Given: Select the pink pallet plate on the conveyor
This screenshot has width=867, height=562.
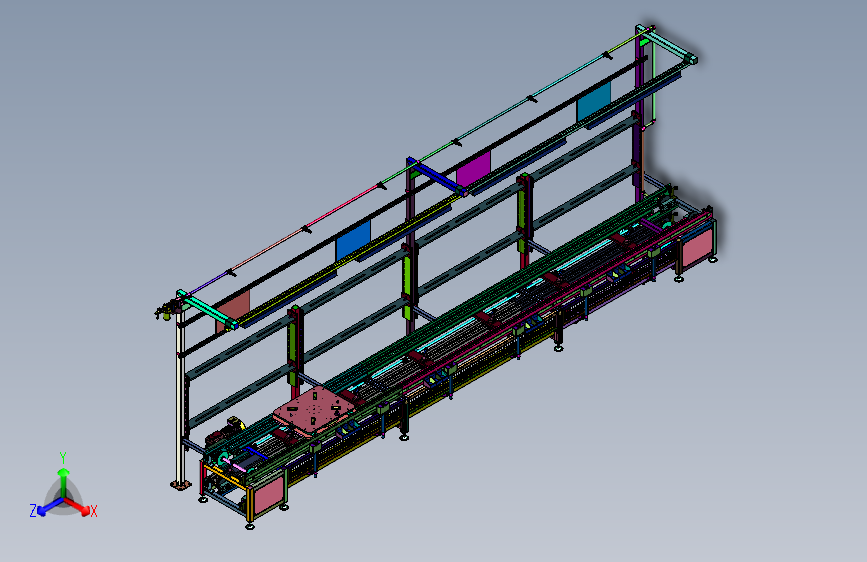Looking at the screenshot, I should tap(315, 411).
